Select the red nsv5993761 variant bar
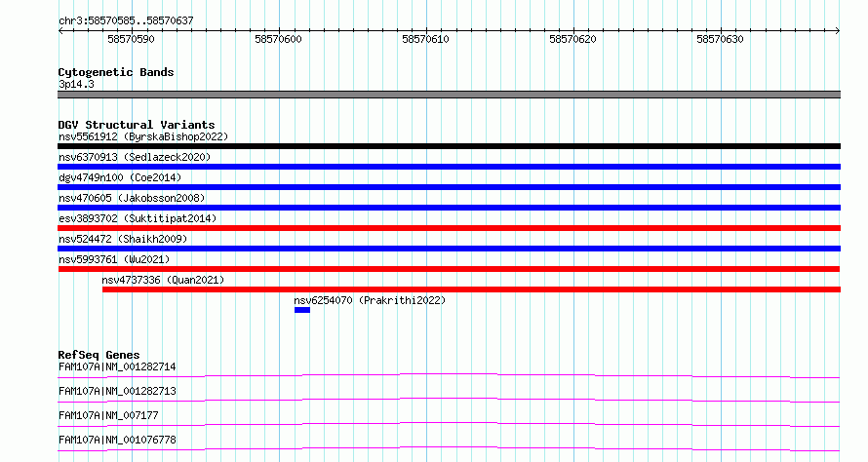Screen dimensions: 868x462 (x=449, y=269)
